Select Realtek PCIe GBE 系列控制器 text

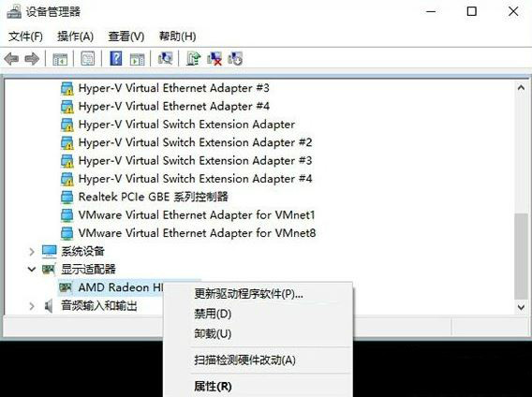(x=153, y=197)
